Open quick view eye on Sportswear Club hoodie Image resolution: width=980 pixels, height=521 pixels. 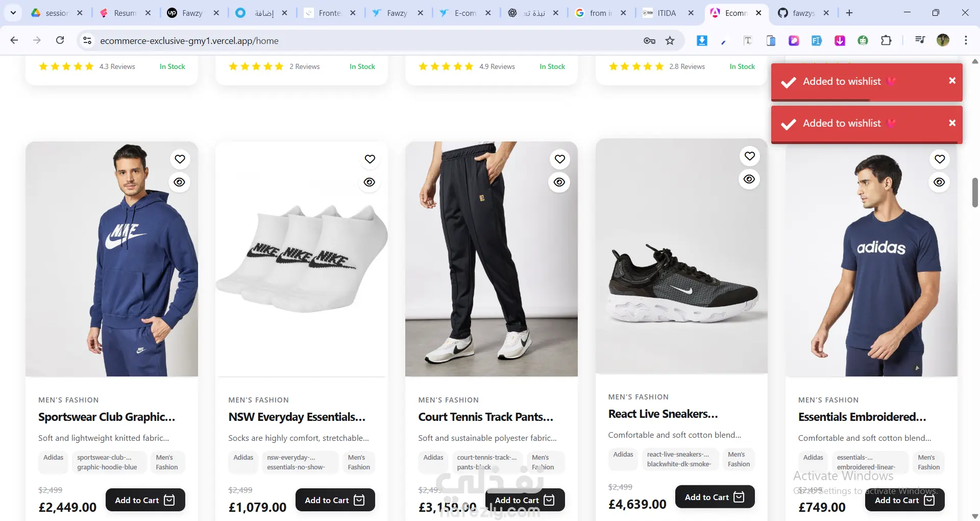click(180, 182)
